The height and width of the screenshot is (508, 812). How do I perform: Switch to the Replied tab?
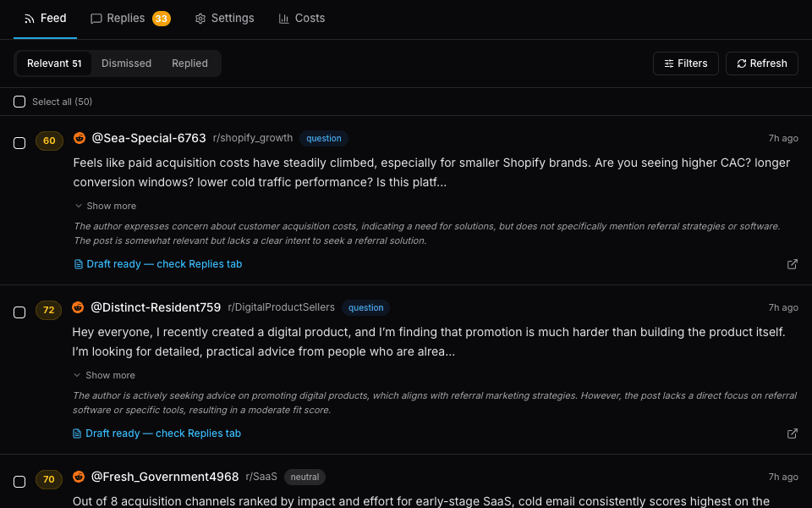(x=189, y=63)
